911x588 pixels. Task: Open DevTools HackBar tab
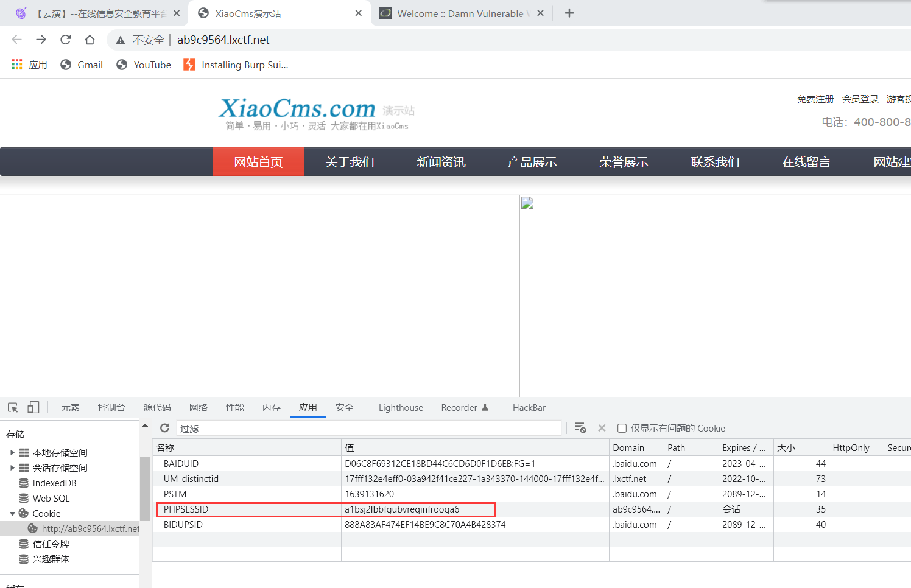529,408
